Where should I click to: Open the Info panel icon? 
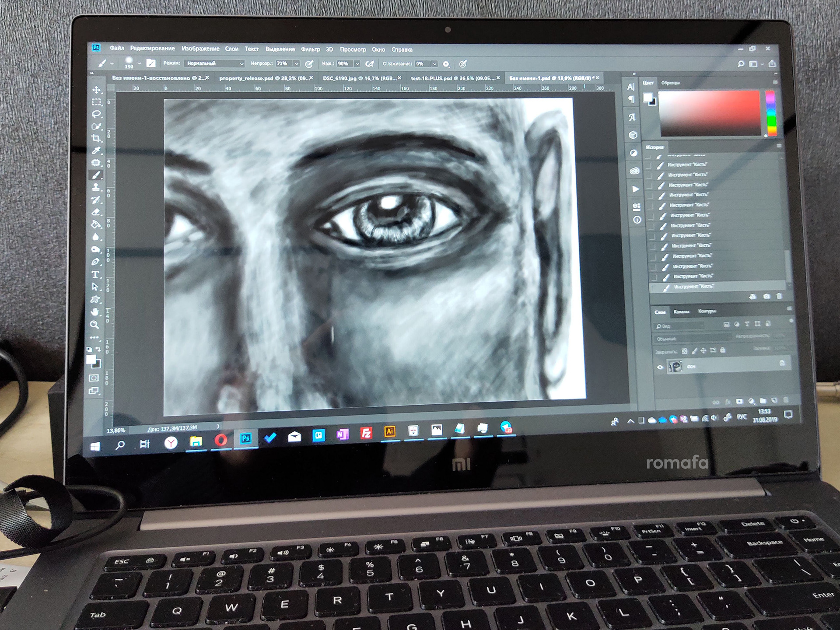(637, 220)
